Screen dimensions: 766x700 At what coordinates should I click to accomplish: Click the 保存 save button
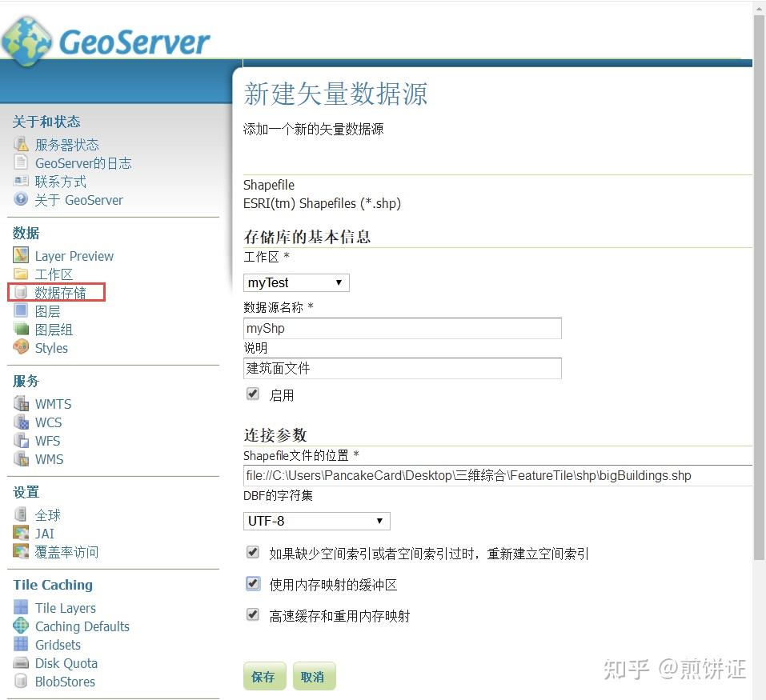[x=264, y=675]
